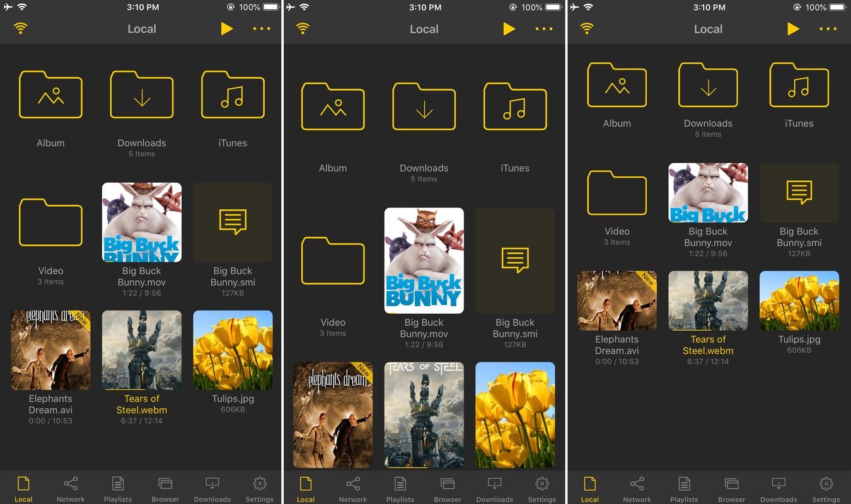
Task: Switch to Playlists tab in left screen
Action: tap(118, 489)
